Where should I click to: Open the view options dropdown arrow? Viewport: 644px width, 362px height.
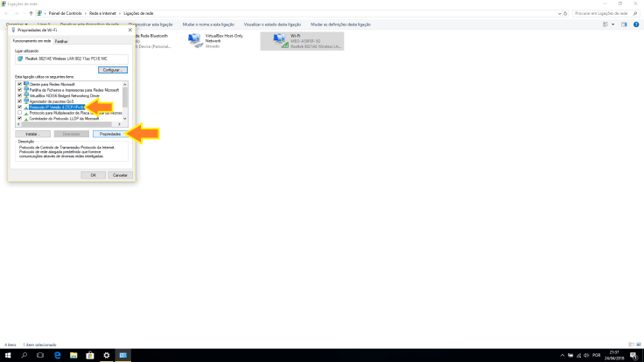[614, 24]
